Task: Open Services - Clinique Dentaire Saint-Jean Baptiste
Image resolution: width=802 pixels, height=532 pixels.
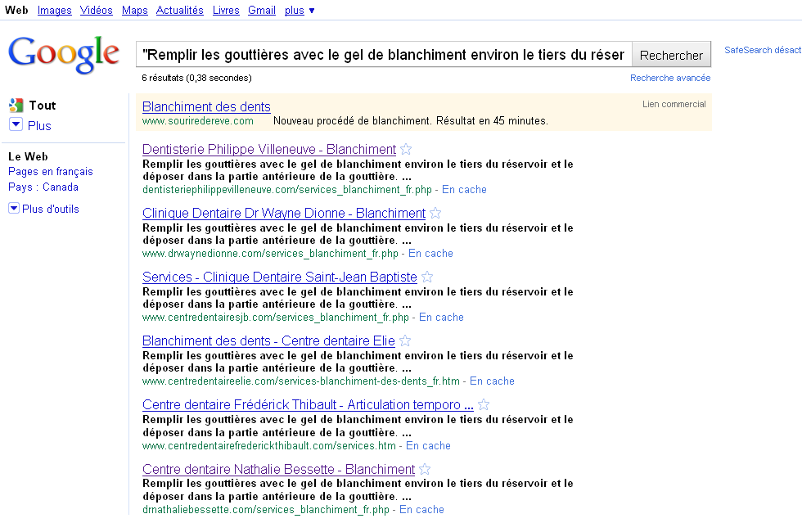Action: (x=280, y=277)
